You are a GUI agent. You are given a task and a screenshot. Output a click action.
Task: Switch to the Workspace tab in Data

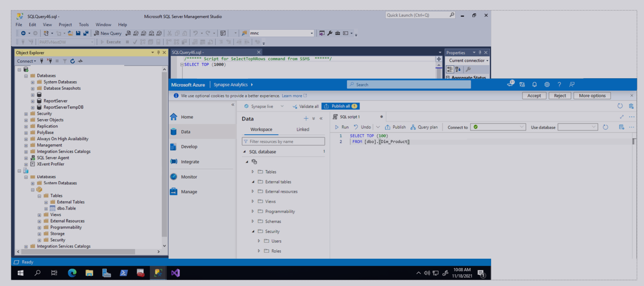point(261,130)
